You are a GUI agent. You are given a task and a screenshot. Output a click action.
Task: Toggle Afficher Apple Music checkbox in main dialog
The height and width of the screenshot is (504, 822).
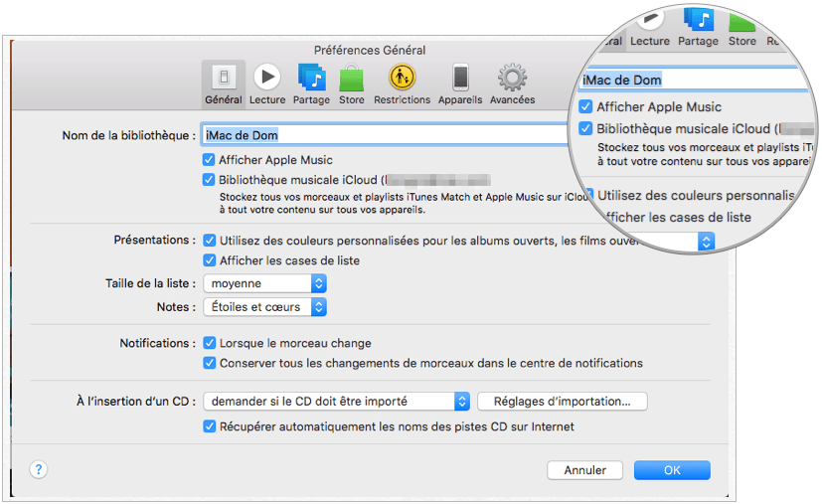[x=209, y=159]
